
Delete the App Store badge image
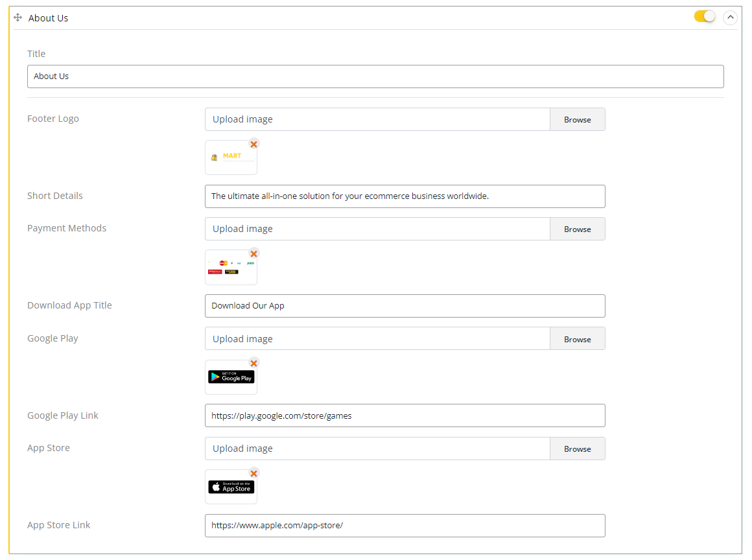[253, 474]
